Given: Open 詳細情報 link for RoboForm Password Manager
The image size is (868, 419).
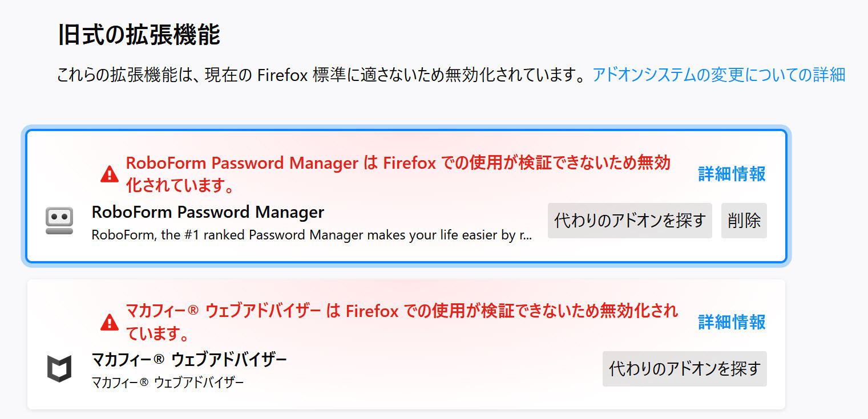Looking at the screenshot, I should pos(732,174).
